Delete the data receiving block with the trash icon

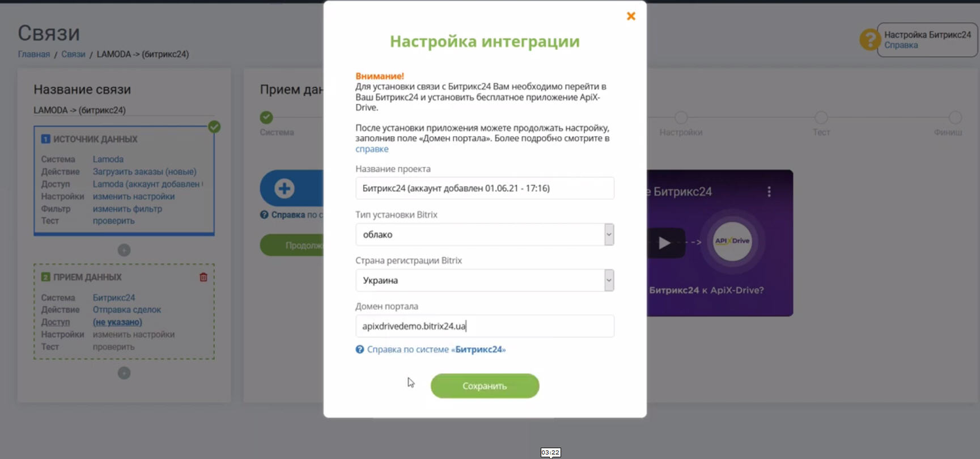pos(203,277)
